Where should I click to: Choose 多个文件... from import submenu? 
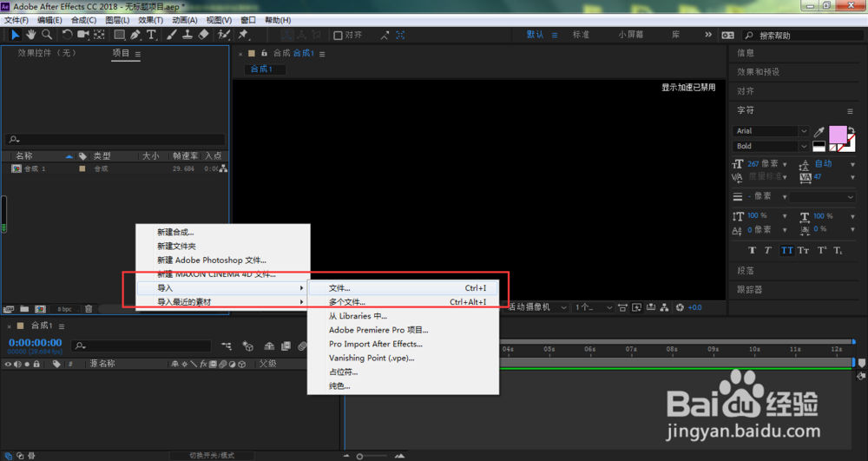[x=404, y=302]
